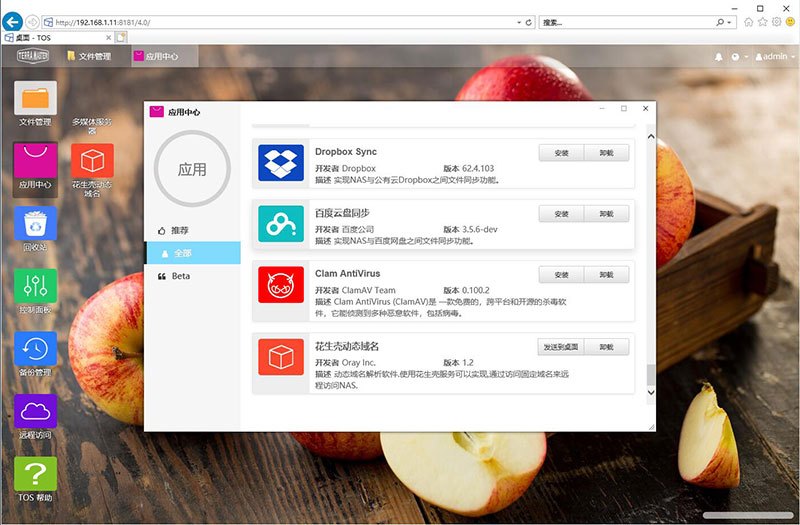Open the 多媒体服务器 desktop shortcut
Screen dimensions: 800x525
click(x=92, y=126)
